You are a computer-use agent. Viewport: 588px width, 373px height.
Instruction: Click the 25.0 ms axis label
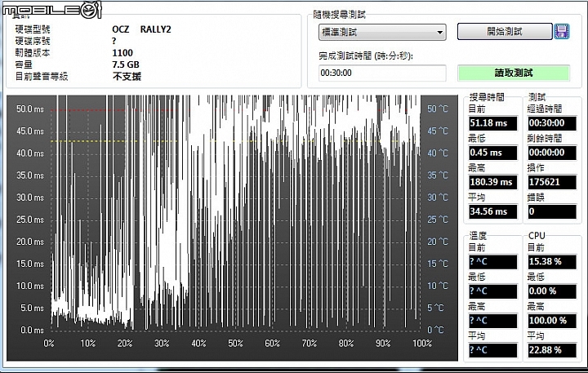coord(30,220)
